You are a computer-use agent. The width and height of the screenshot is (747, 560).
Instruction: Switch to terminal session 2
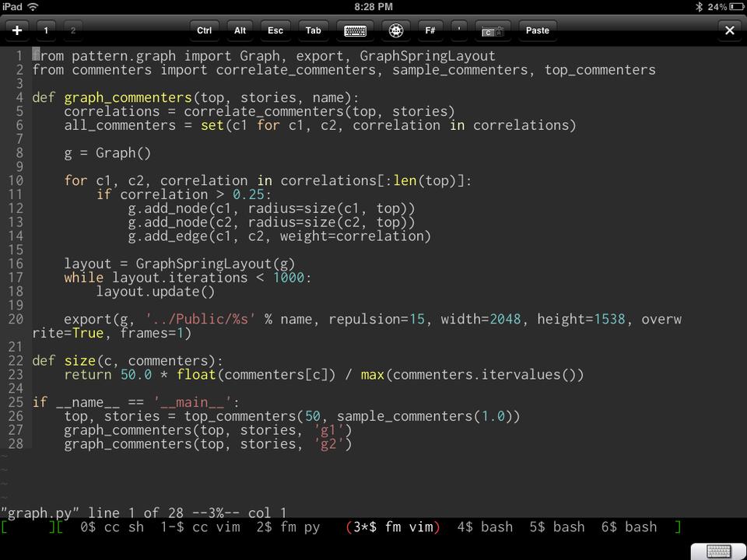pos(73,30)
